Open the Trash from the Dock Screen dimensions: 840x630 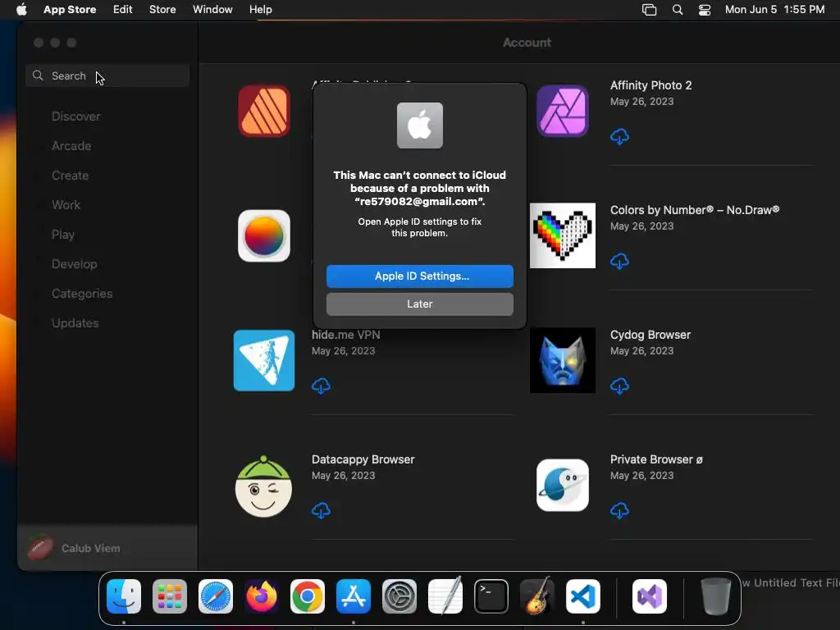click(715, 596)
